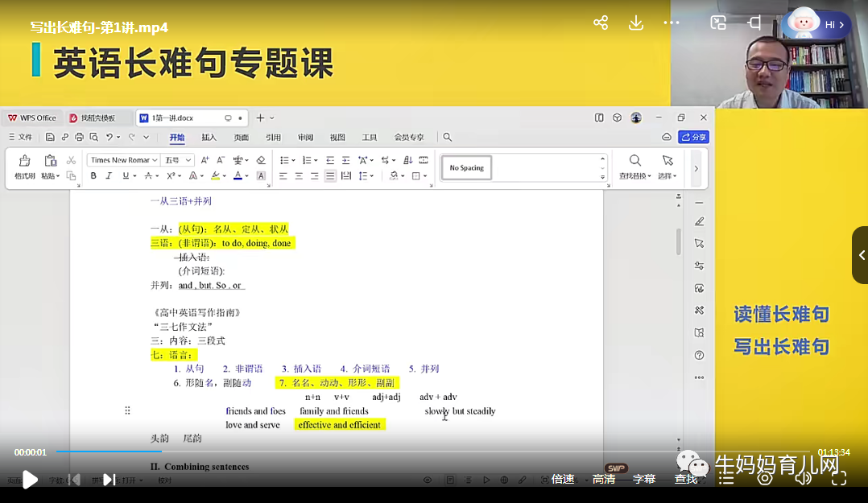Click the blue 分享 share button
This screenshot has width=868, height=503.
[x=693, y=138]
